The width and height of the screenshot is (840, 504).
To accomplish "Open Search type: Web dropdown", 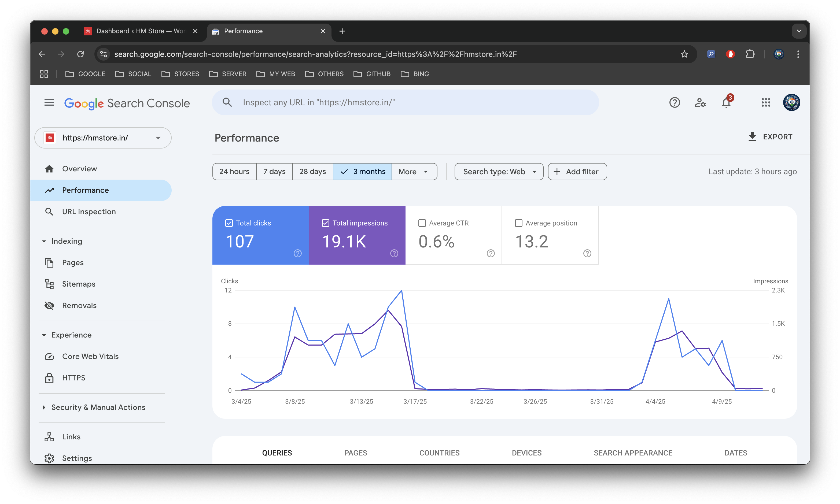I will (x=499, y=172).
